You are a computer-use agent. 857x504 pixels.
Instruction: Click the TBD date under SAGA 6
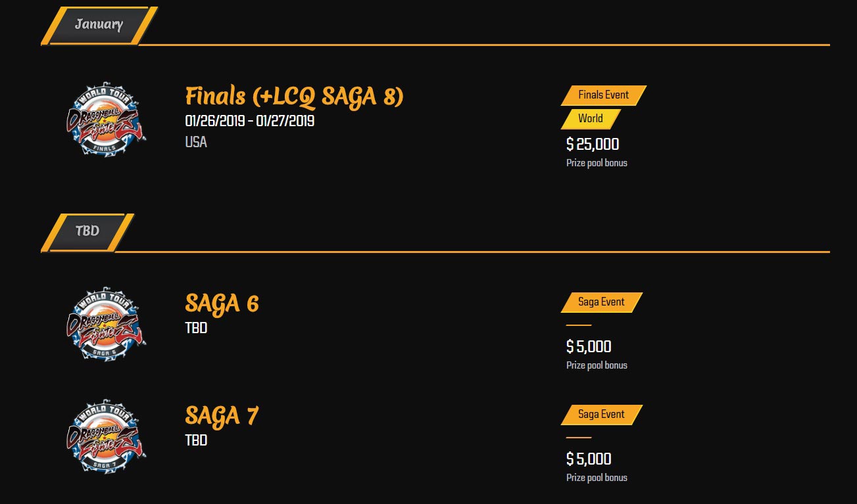pos(196,328)
